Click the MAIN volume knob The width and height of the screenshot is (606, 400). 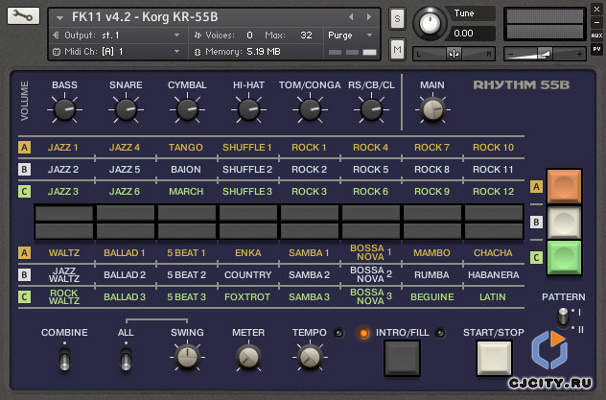tap(432, 109)
